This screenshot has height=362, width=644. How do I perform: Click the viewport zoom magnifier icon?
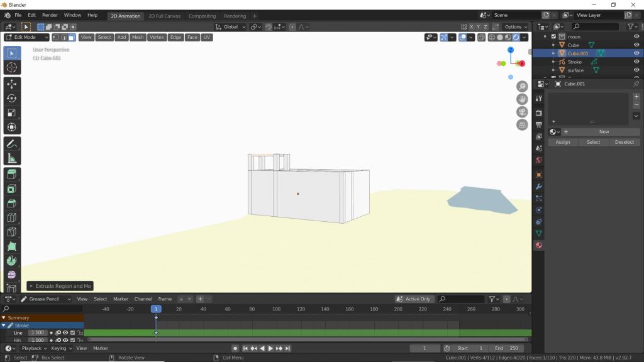coord(522,86)
